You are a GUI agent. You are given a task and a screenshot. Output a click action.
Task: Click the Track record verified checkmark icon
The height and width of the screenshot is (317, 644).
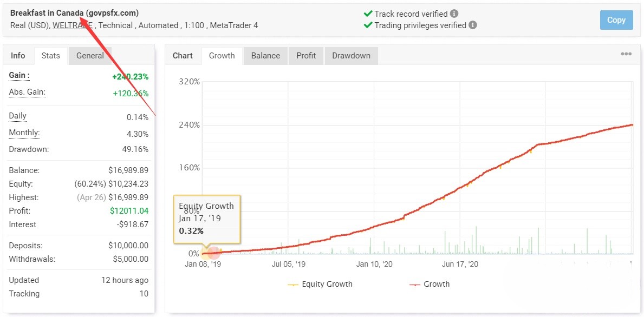click(x=368, y=14)
